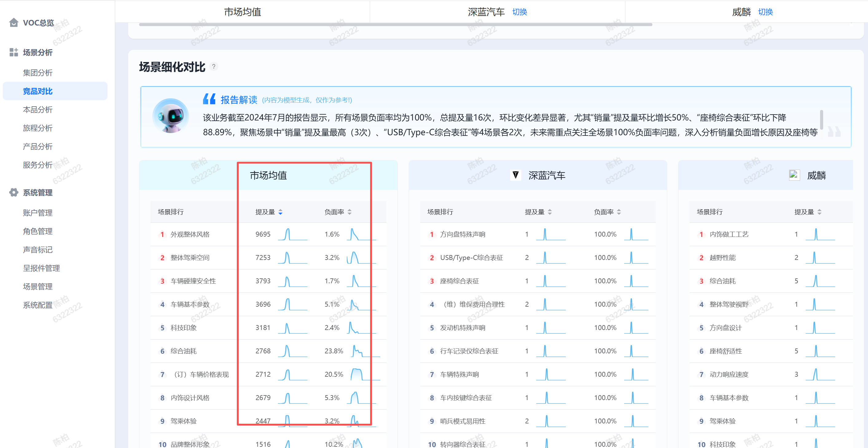Click the robot avatar in 报告解读

pos(170,116)
